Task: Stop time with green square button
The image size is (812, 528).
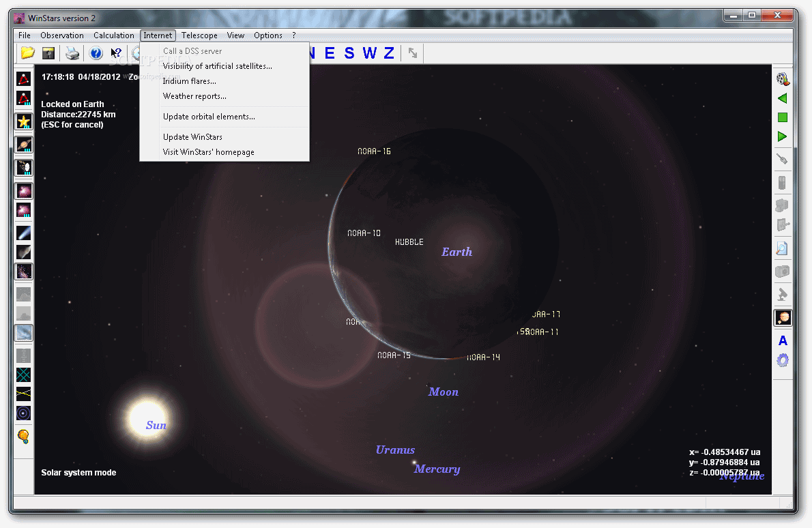Action: 783,117
